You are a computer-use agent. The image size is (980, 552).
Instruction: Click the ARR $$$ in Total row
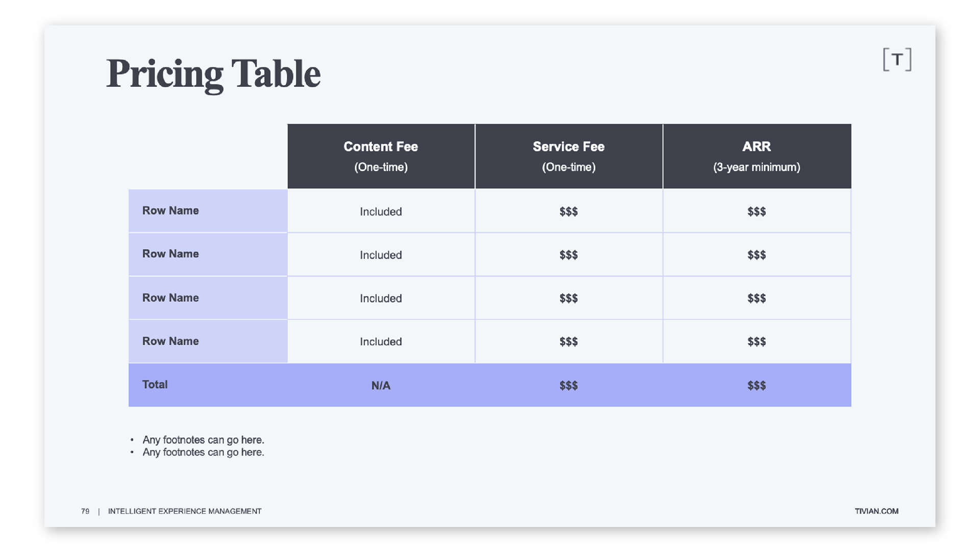tap(757, 386)
